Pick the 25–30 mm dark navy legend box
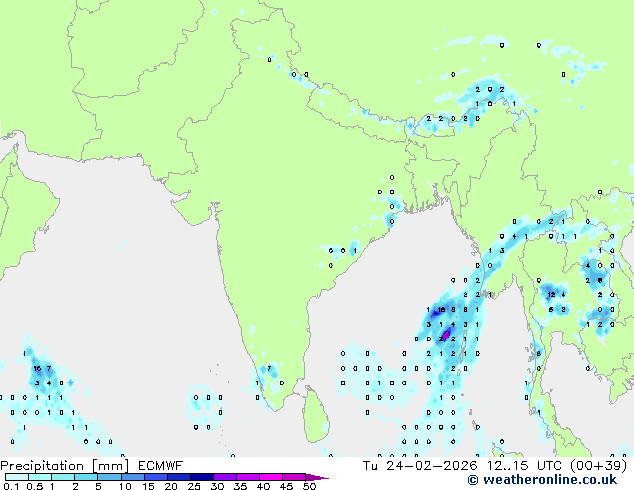 click(x=202, y=477)
